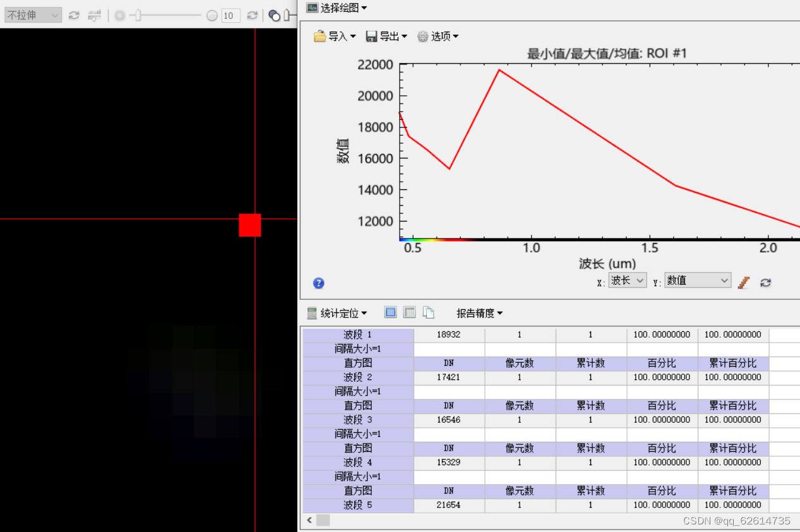This screenshot has width=800, height=532.
Task: Click the transparency overlapping circles icon
Action: coord(274,15)
